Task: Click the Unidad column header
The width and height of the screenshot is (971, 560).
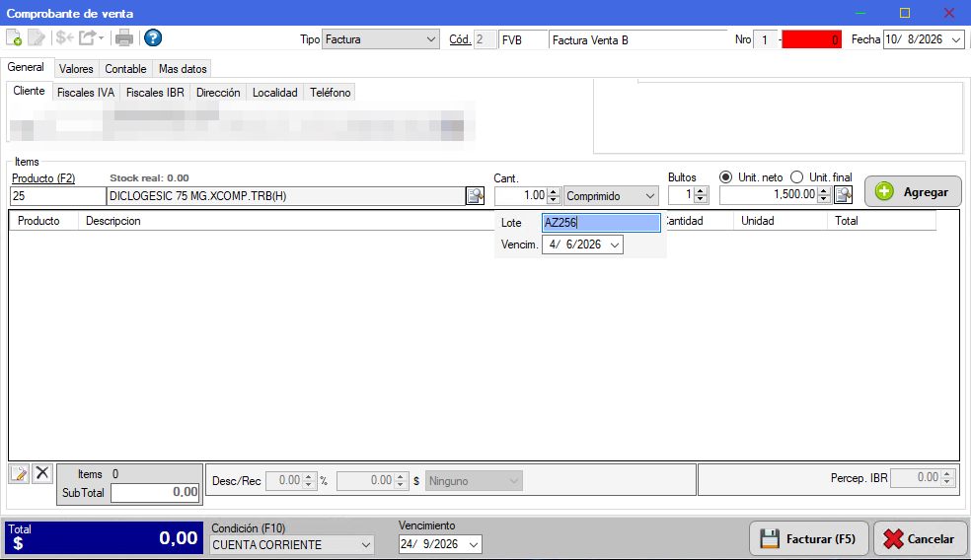Action: 781,221
